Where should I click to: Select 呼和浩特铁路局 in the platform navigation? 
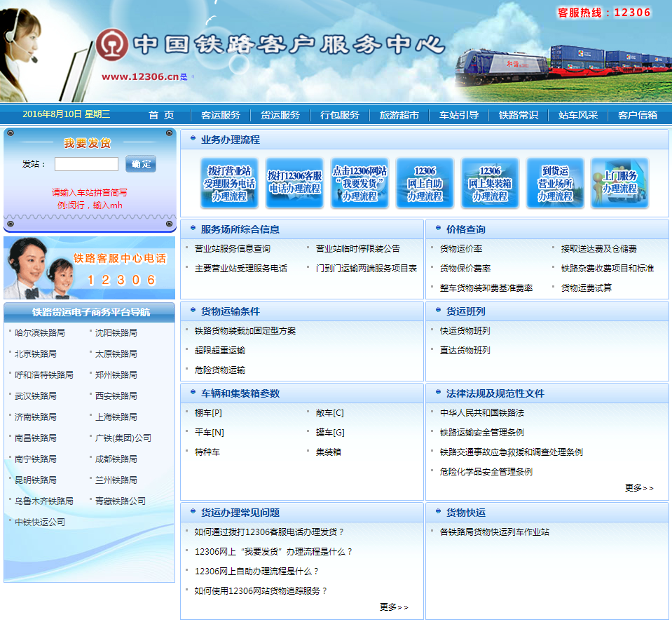[43, 375]
